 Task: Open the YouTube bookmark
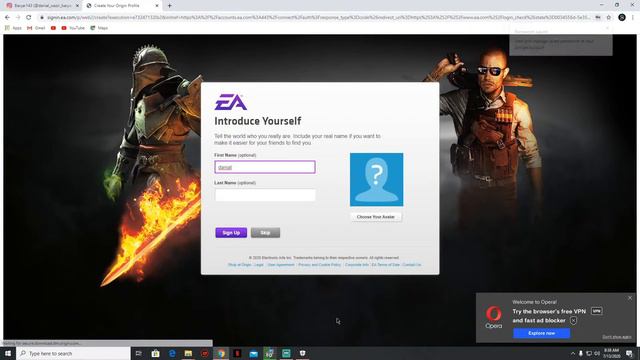click(73, 28)
